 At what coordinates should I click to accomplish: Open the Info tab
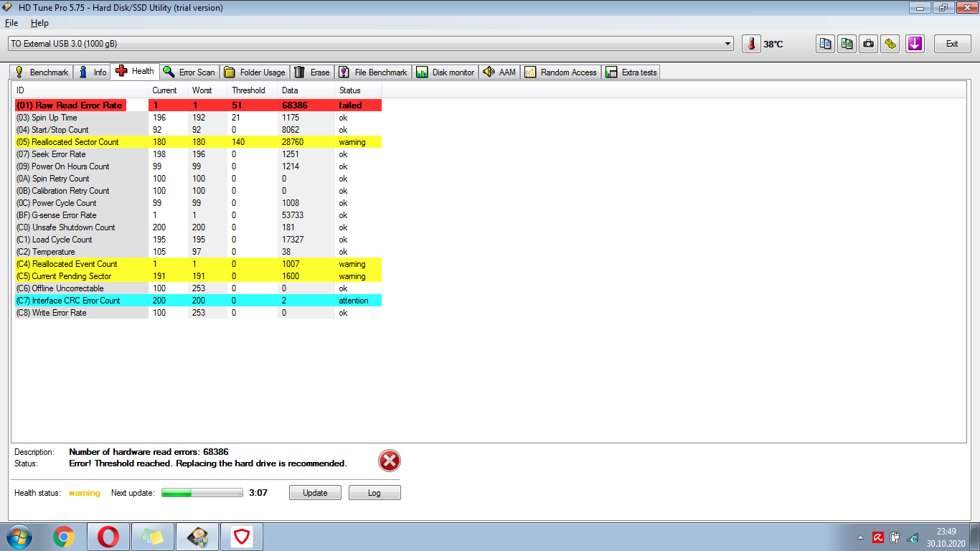tap(92, 72)
